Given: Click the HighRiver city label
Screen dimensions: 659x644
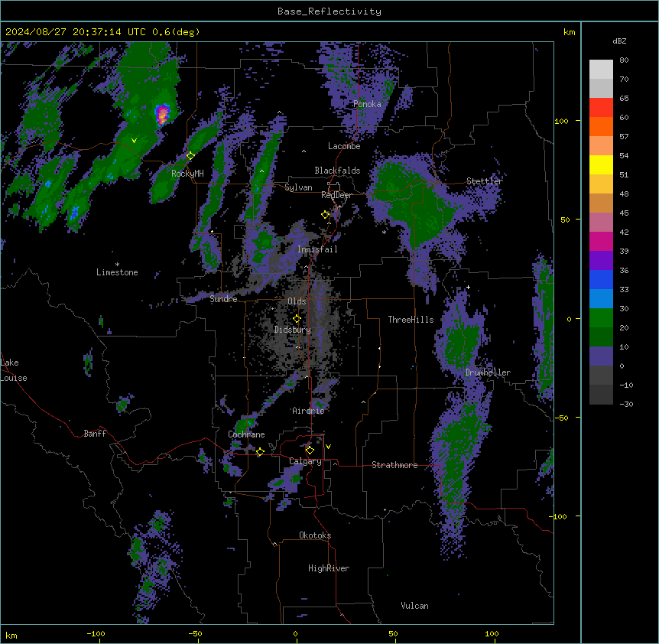Looking at the screenshot, I should click(329, 568).
